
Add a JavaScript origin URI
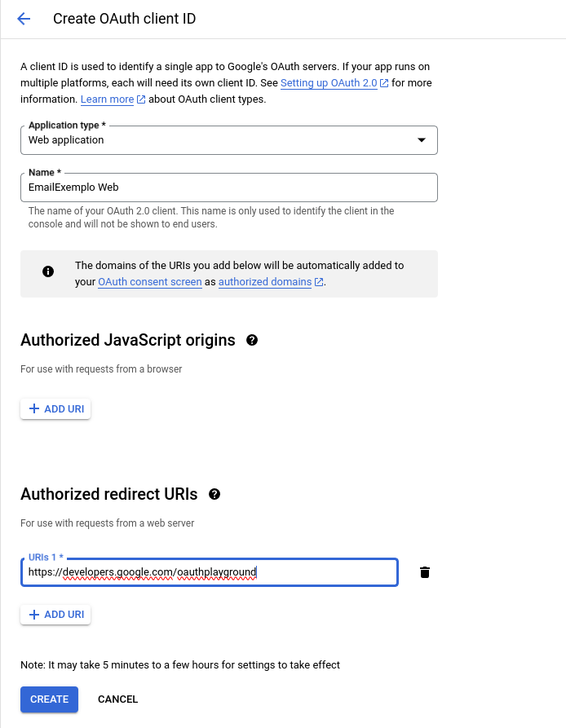[55, 408]
